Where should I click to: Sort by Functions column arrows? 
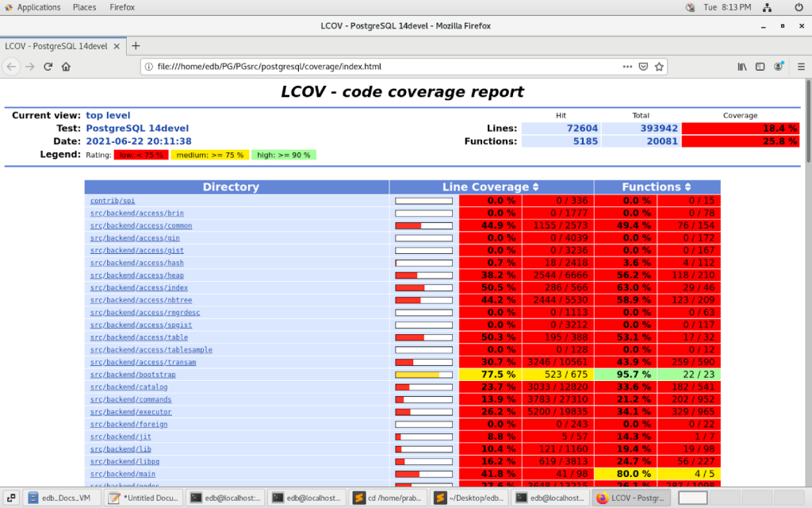pos(686,187)
